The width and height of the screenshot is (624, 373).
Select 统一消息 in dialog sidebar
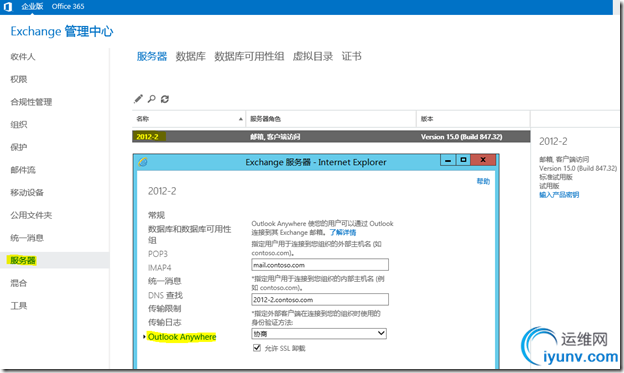coord(164,281)
